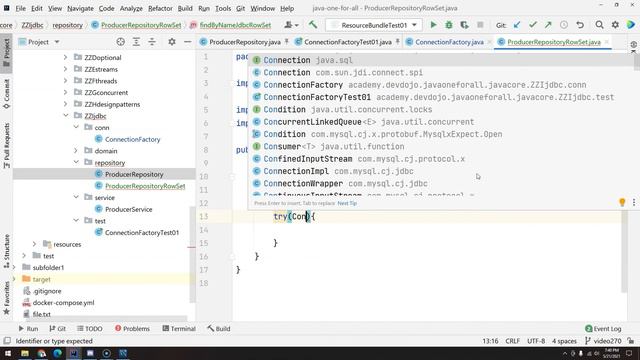Close the ProducerRepositoryRowSet.java tab
Image resolution: width=640 pixels, height=360 pixels.
(x=607, y=42)
